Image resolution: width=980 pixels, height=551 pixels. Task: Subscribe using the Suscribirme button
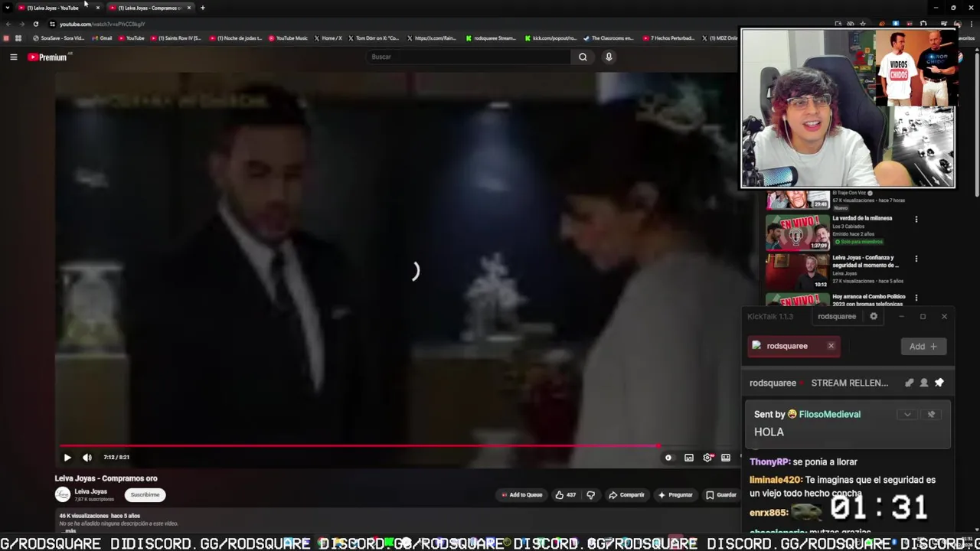click(x=145, y=494)
